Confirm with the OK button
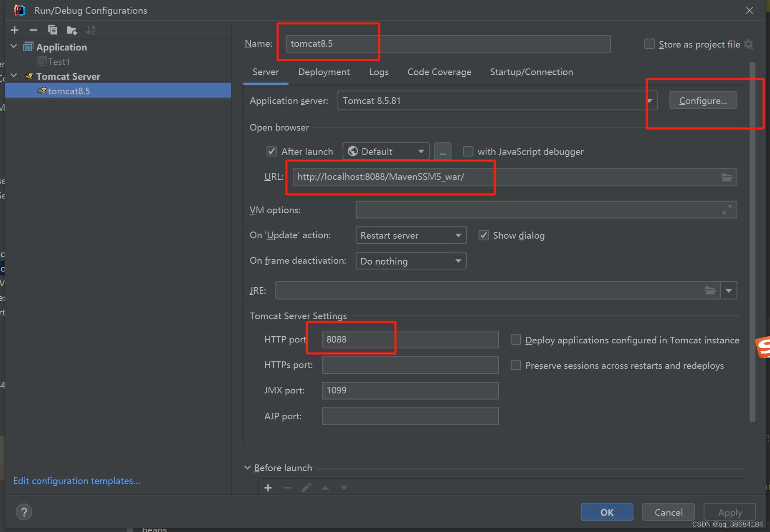Image resolution: width=770 pixels, height=532 pixels. pyautogui.click(x=607, y=512)
